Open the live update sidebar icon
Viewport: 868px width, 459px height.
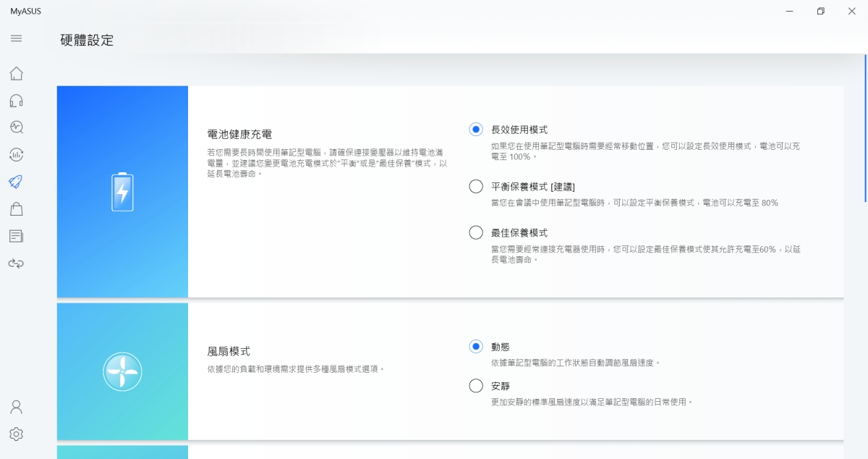click(16, 154)
